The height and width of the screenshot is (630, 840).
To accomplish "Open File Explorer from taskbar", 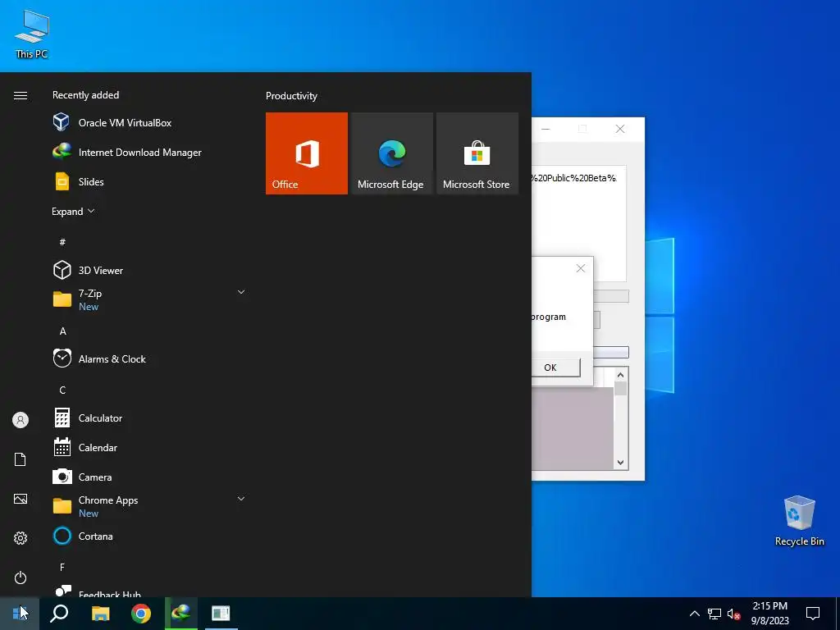I will coord(100,614).
